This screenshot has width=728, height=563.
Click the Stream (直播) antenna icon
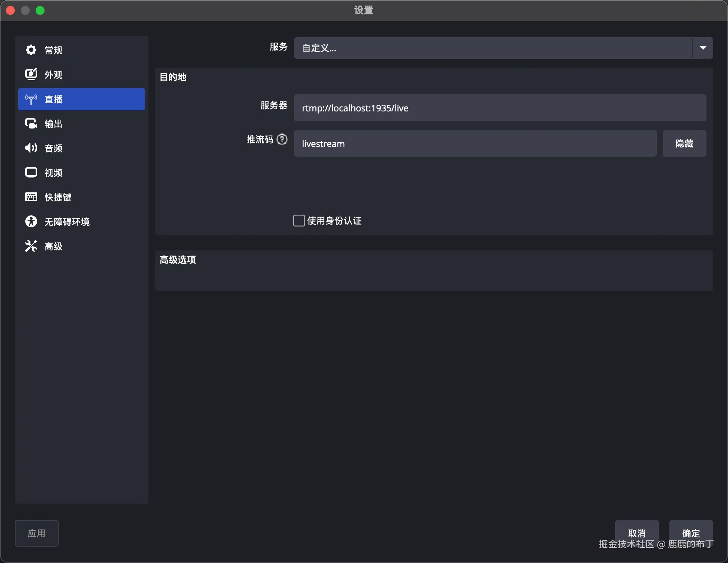[31, 99]
